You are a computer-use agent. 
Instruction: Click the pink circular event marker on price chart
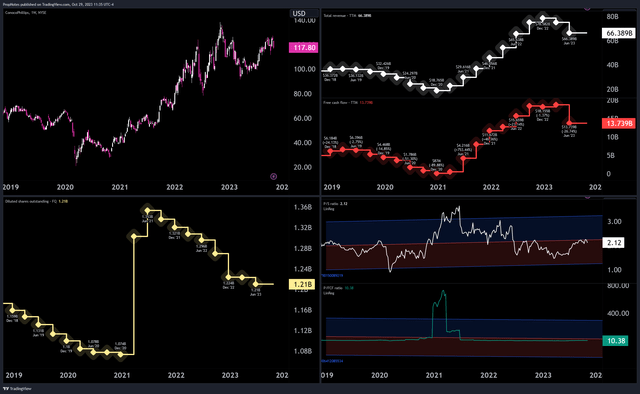(x=273, y=176)
